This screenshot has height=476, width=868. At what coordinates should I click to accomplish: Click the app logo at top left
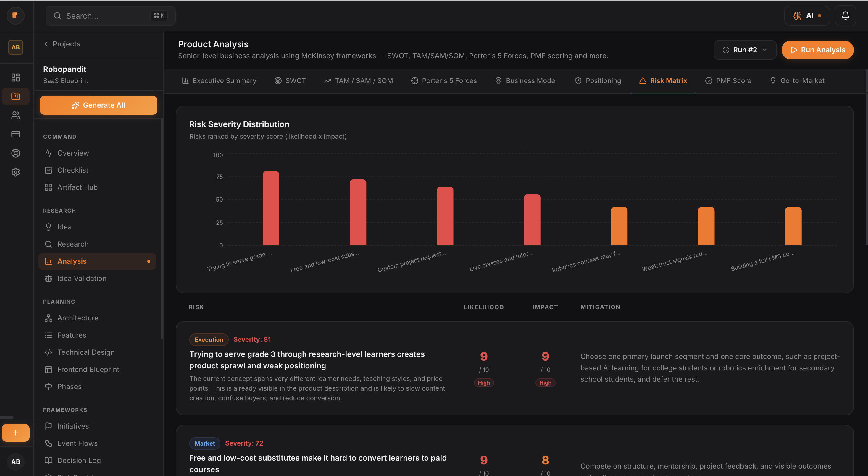[15, 15]
